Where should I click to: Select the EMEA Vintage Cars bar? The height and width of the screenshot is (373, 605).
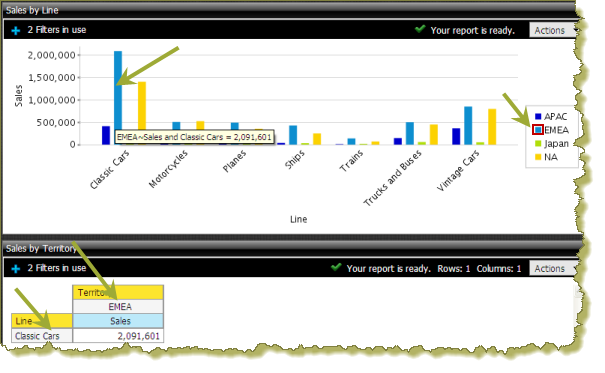coord(468,126)
